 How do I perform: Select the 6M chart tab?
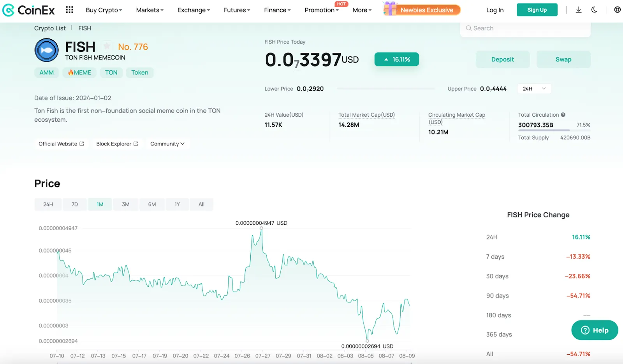point(152,204)
